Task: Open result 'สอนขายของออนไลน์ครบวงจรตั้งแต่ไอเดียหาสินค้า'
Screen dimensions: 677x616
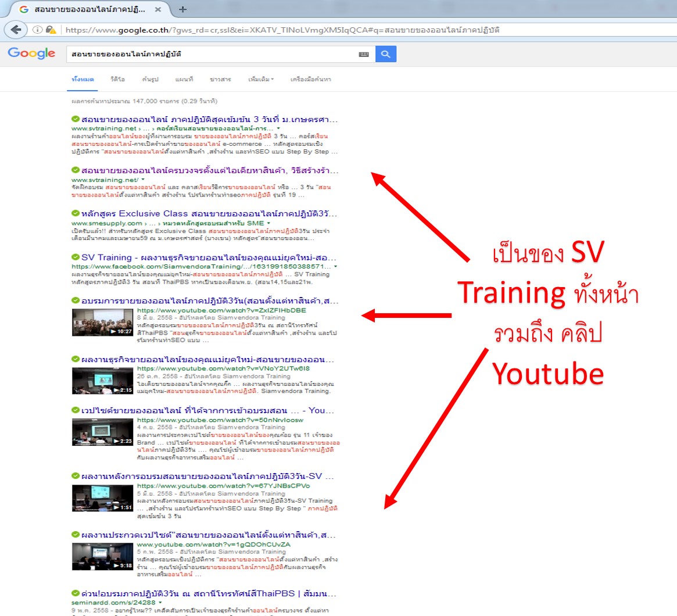Action: pyautogui.click(x=209, y=170)
